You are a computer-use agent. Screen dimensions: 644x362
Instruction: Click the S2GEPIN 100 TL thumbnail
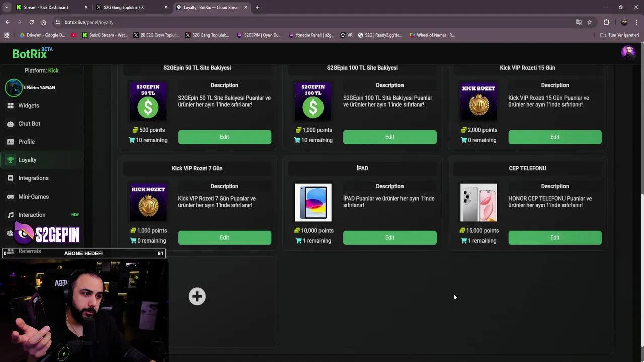coord(313,102)
